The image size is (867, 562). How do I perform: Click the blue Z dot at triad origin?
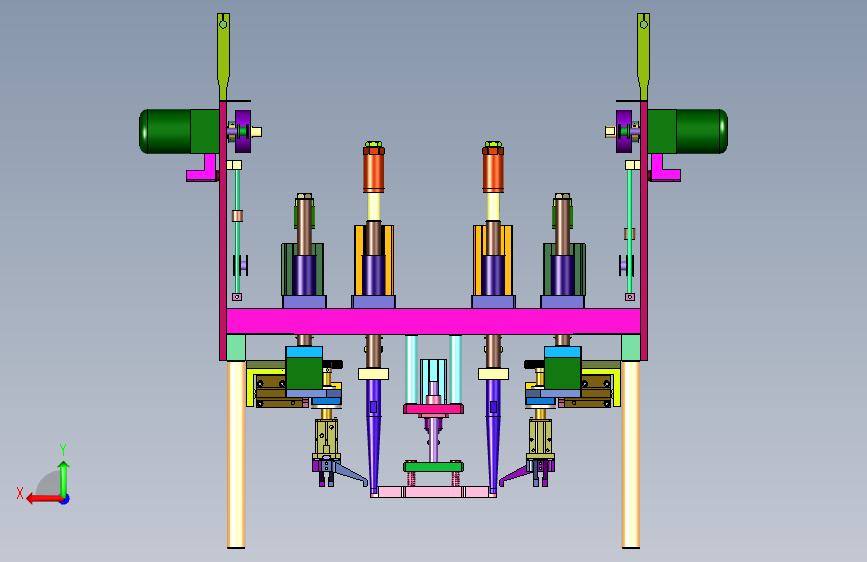click(x=65, y=499)
